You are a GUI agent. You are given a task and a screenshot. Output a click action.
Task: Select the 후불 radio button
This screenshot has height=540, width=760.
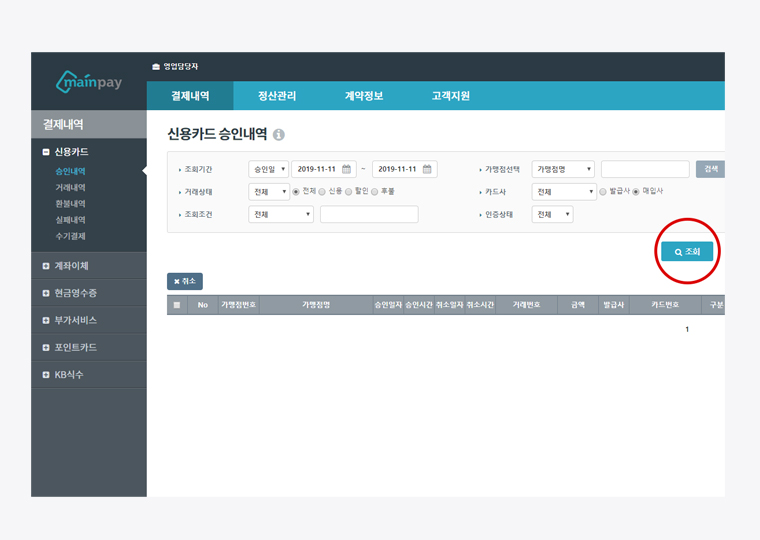click(374, 191)
